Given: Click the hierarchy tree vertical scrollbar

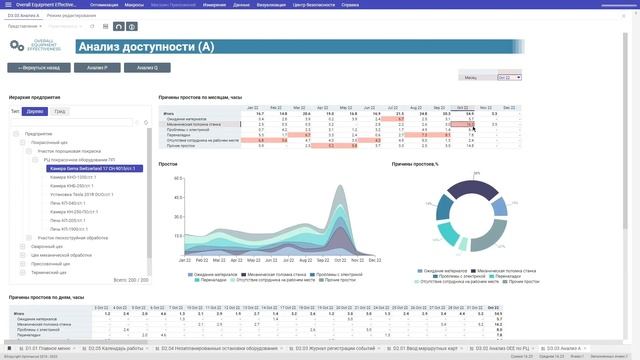Looking at the screenshot, I should click(149, 193).
